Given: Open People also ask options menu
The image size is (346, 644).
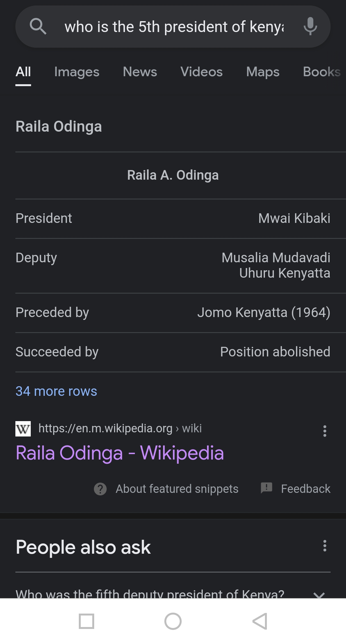Looking at the screenshot, I should pyautogui.click(x=325, y=546).
